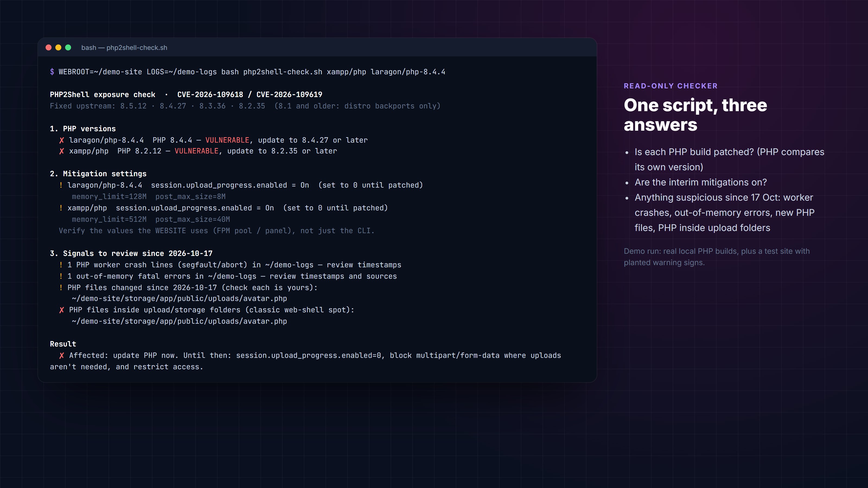868x488 pixels.
Task: Click the yellow ! beside PHP worker crash lines
Action: pos(61,265)
